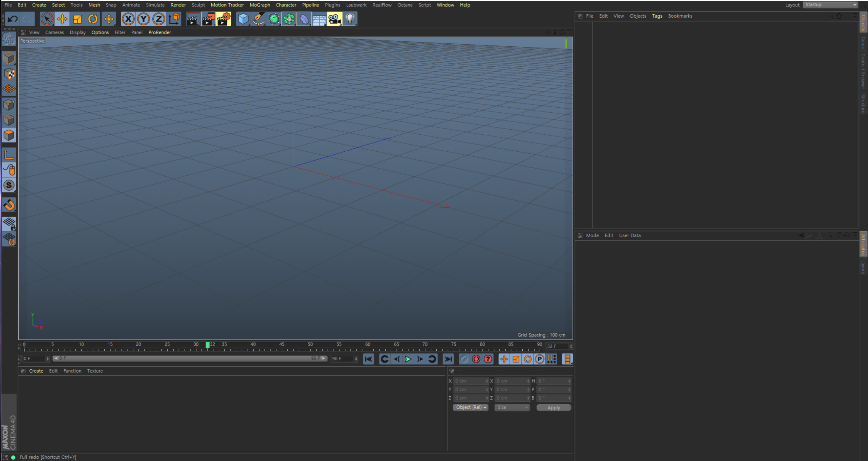Add a Camera object

coord(334,19)
